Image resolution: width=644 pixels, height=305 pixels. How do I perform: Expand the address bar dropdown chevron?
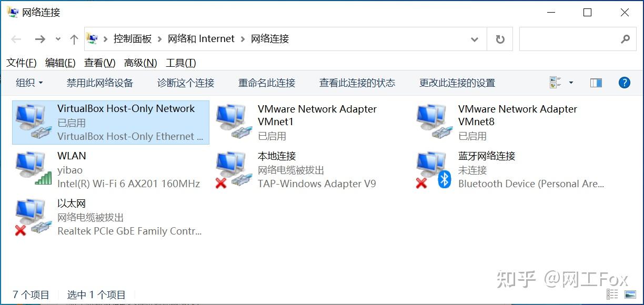pyautogui.click(x=475, y=39)
